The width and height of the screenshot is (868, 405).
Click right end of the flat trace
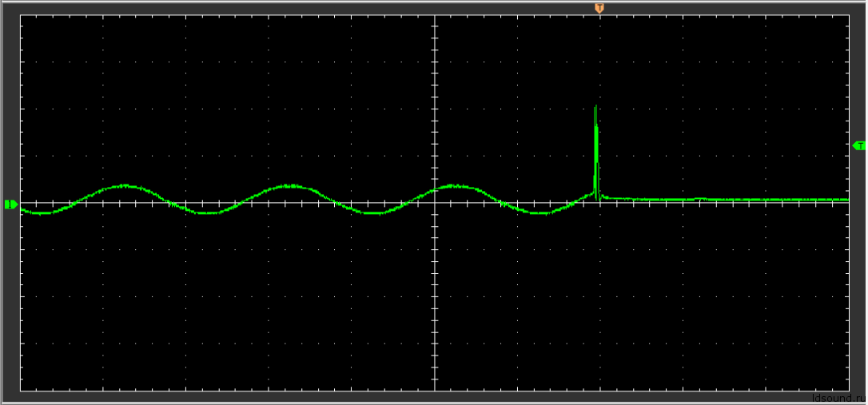tap(846, 200)
